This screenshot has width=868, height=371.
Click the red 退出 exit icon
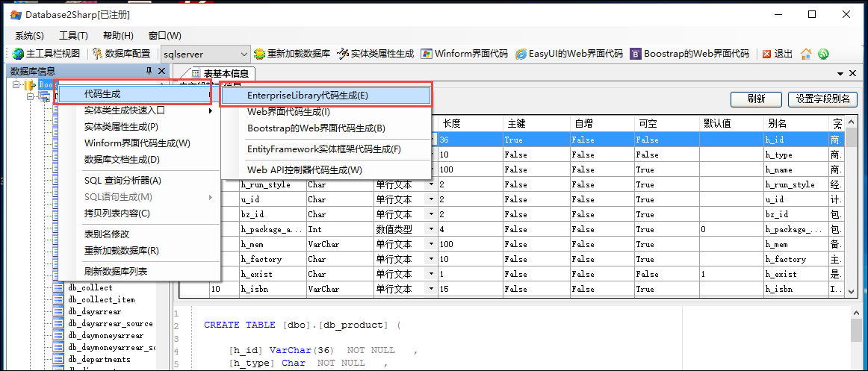(766, 54)
